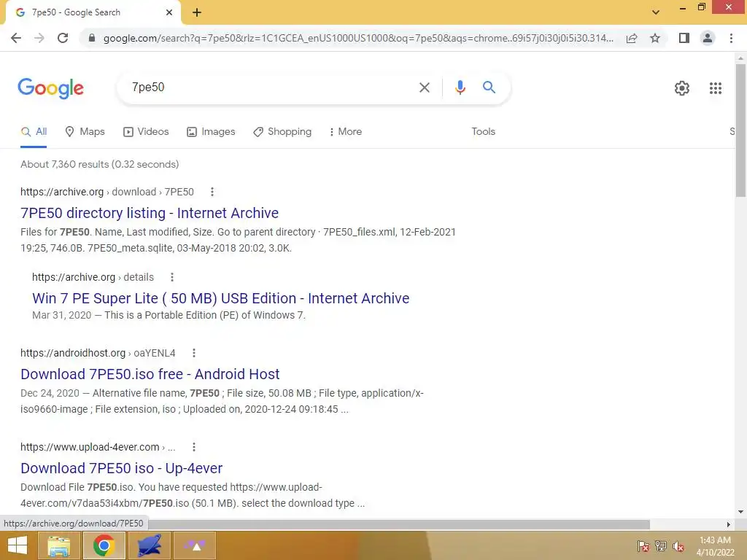Open the Google apps grid
Viewport: 747px width, 560px height.
click(x=715, y=88)
